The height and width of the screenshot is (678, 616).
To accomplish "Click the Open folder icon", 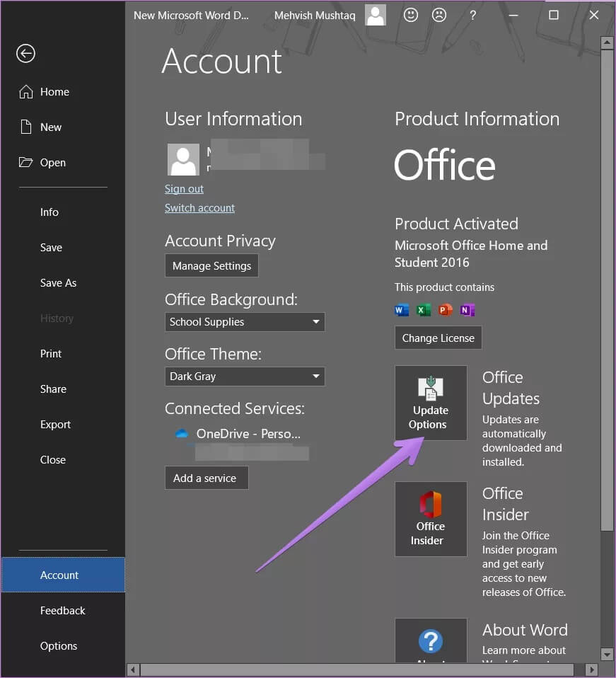I will [25, 162].
